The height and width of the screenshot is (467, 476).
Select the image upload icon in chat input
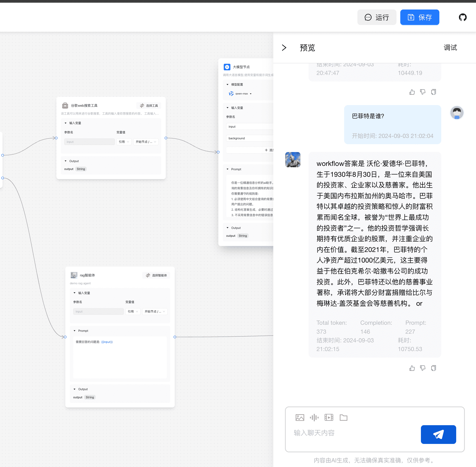tap(300, 417)
